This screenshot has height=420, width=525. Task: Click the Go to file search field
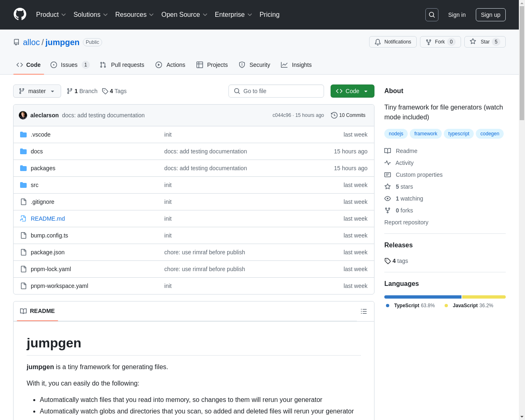[x=276, y=91]
